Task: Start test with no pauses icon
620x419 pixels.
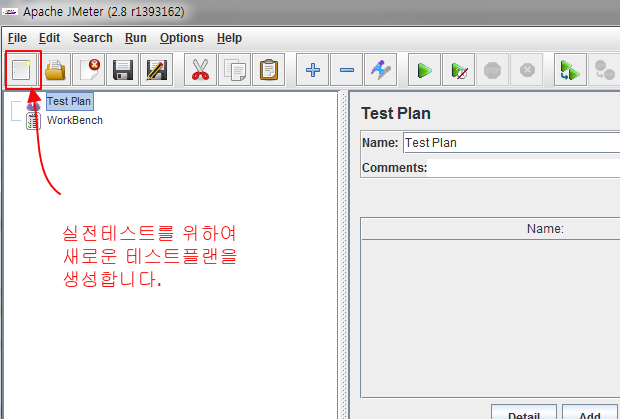Action: point(458,70)
